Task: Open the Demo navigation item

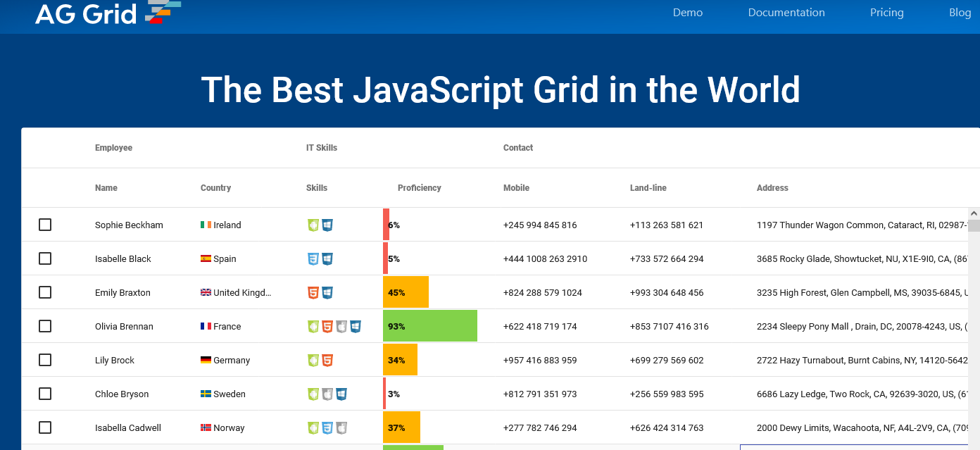Action: pos(688,13)
